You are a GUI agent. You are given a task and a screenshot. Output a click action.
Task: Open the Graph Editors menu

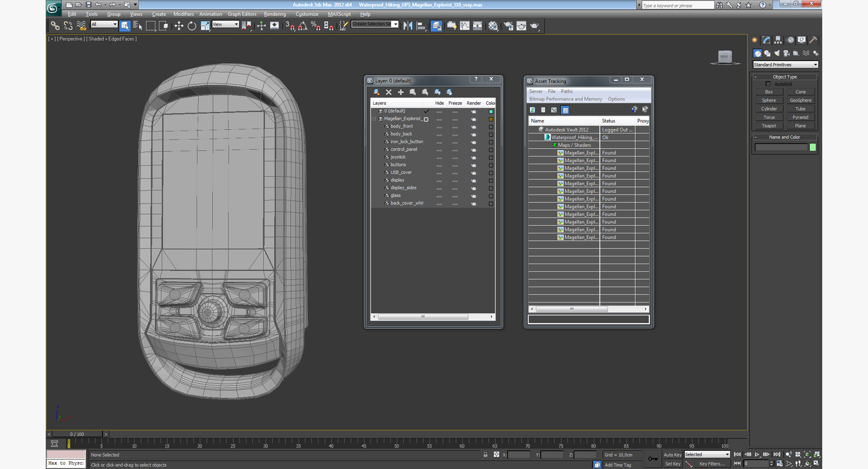tap(242, 14)
